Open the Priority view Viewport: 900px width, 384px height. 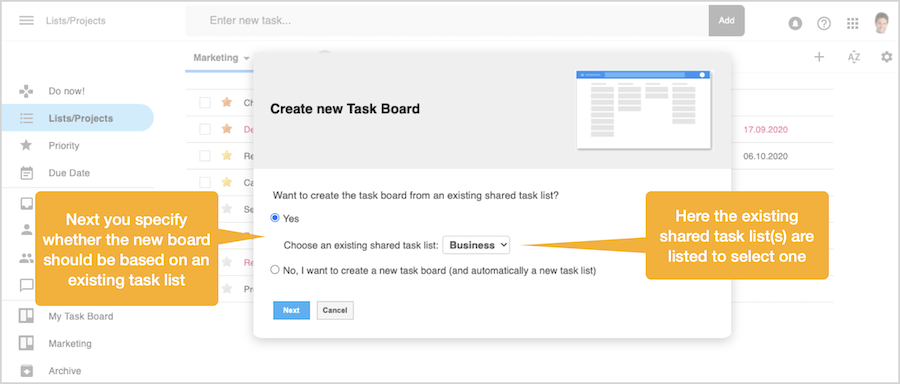click(64, 146)
